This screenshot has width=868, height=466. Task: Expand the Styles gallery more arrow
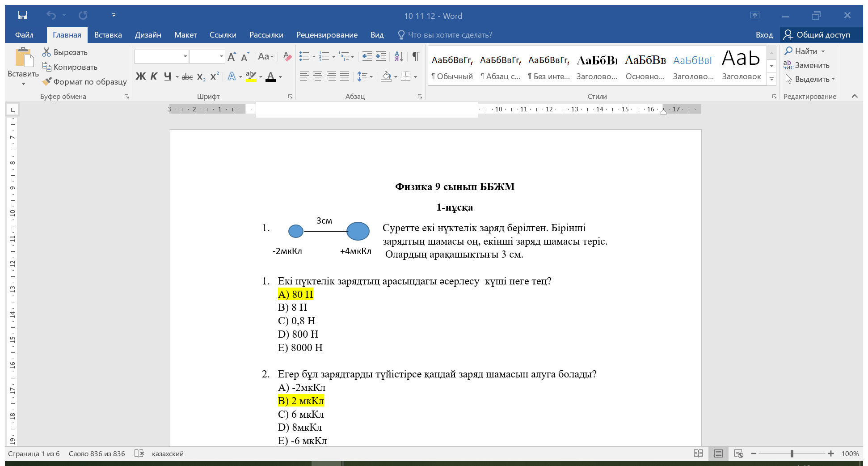pos(771,79)
